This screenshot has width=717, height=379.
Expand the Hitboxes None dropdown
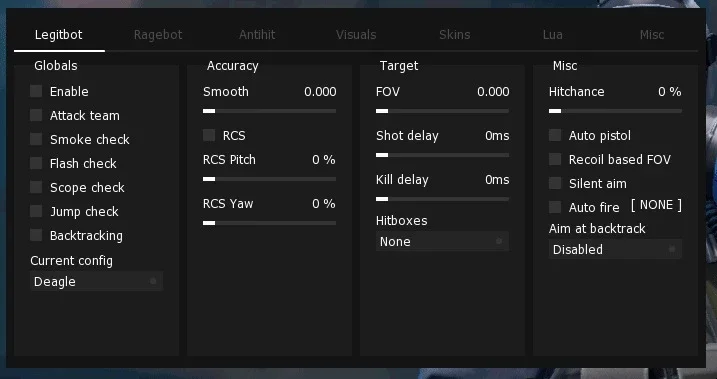pyautogui.click(x=442, y=241)
